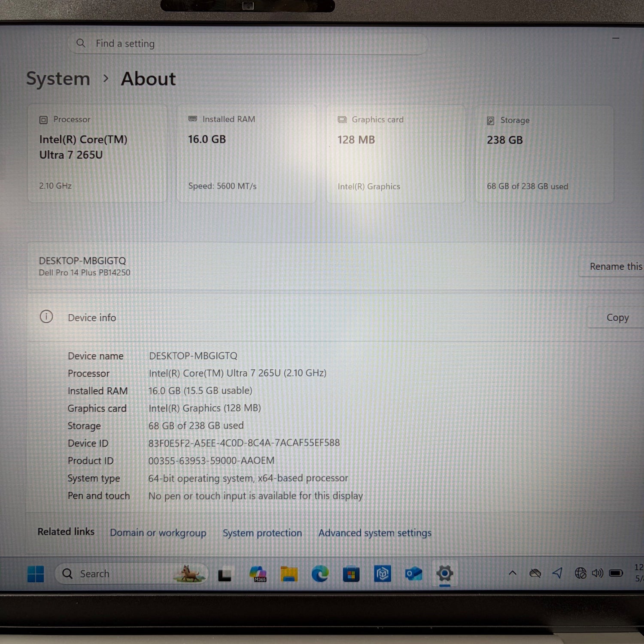Show hidden tray icons chevron
The width and height of the screenshot is (644, 644).
tap(512, 573)
